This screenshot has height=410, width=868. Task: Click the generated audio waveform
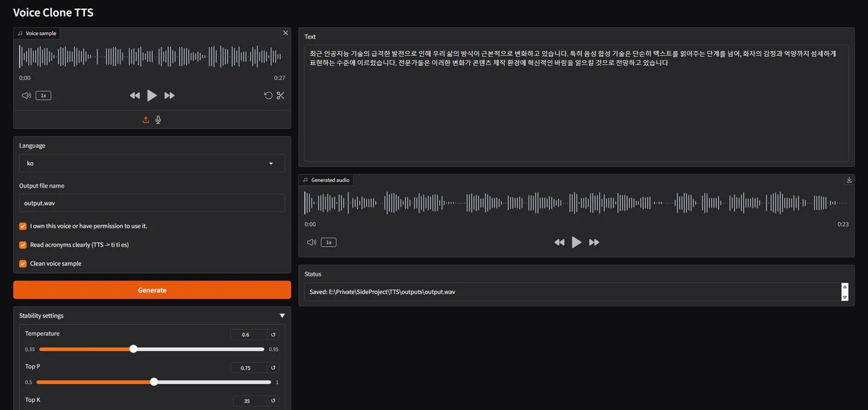point(576,203)
